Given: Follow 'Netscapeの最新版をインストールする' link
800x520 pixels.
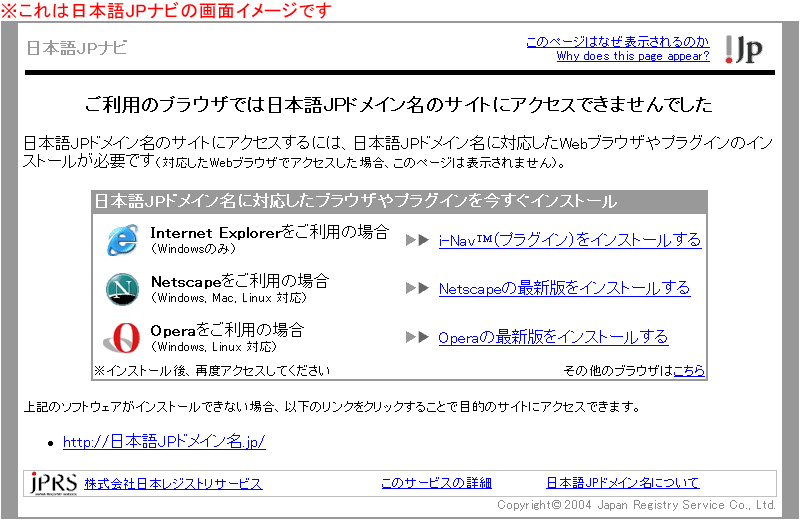Looking at the screenshot, I should coord(564,288).
